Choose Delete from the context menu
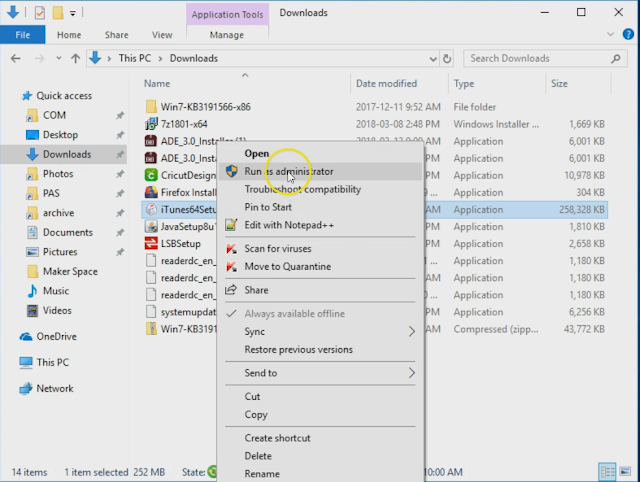 258,456
